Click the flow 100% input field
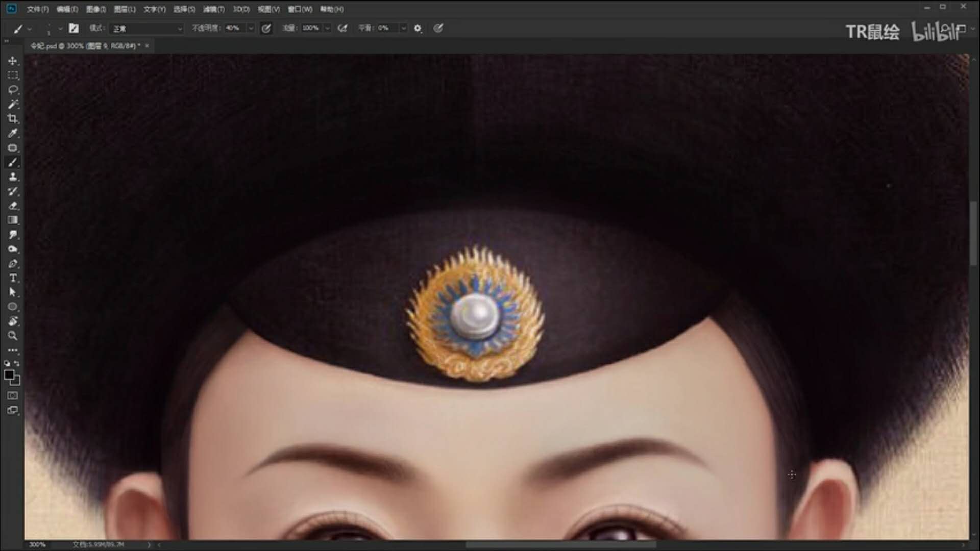 tap(312, 28)
